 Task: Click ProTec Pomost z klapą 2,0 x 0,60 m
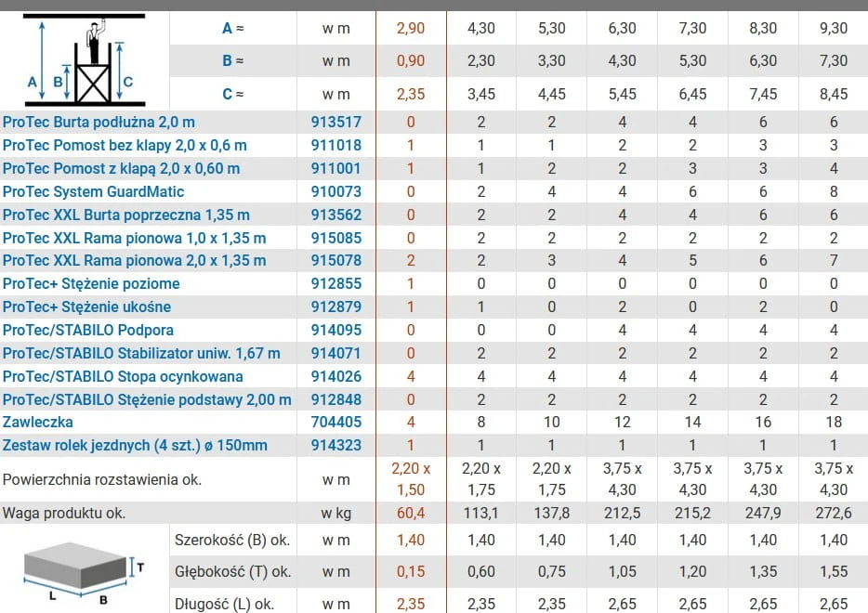(121, 169)
